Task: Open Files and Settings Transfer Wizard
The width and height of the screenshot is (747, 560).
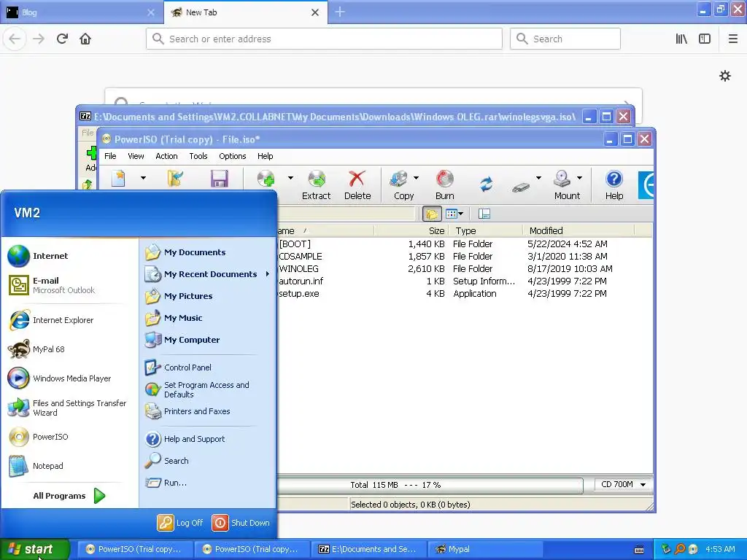Action: tap(70, 408)
